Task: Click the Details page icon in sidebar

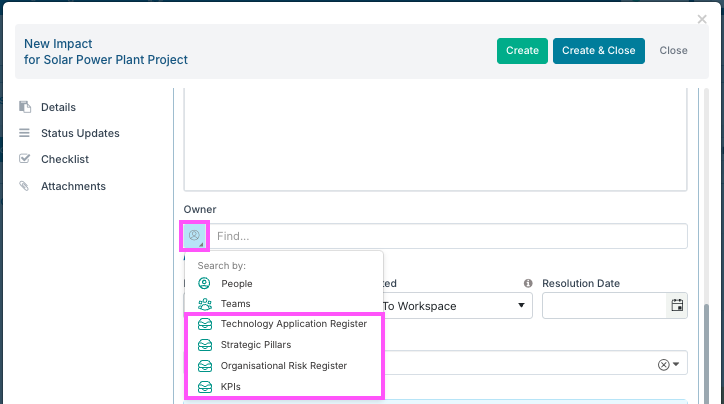Action: (x=25, y=107)
